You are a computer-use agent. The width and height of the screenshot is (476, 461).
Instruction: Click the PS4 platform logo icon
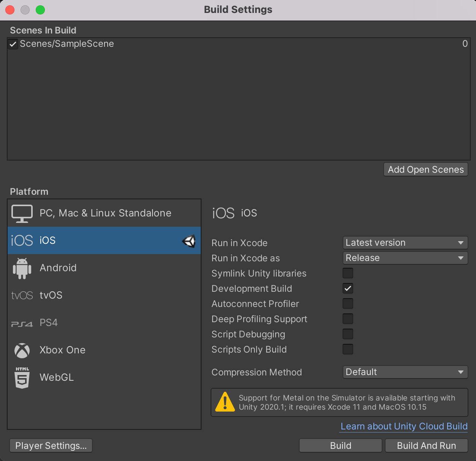point(22,324)
